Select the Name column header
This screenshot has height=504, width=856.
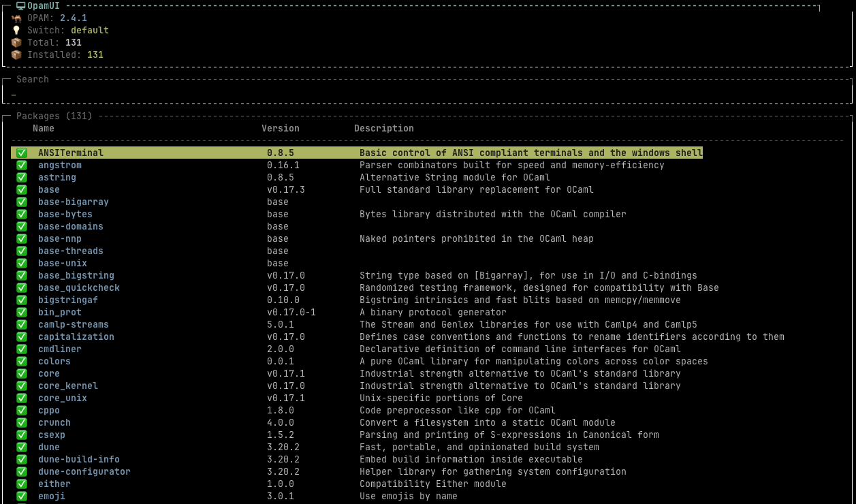[x=43, y=128]
